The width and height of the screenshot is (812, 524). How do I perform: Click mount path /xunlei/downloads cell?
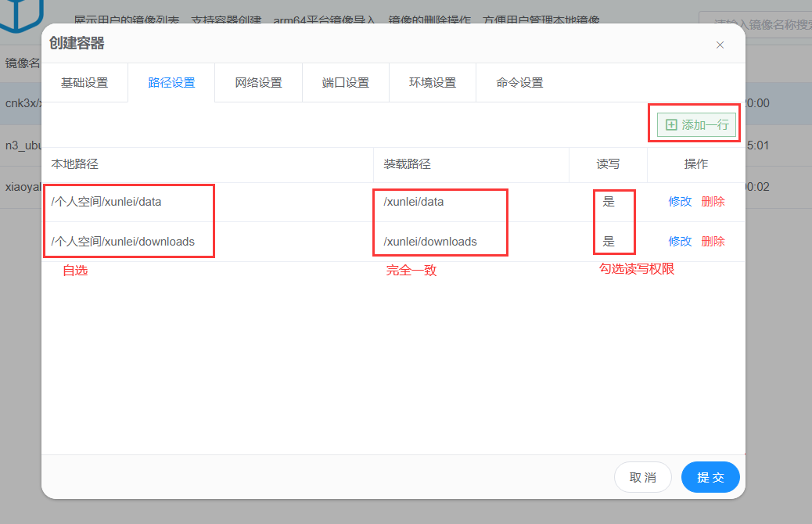[x=430, y=242]
